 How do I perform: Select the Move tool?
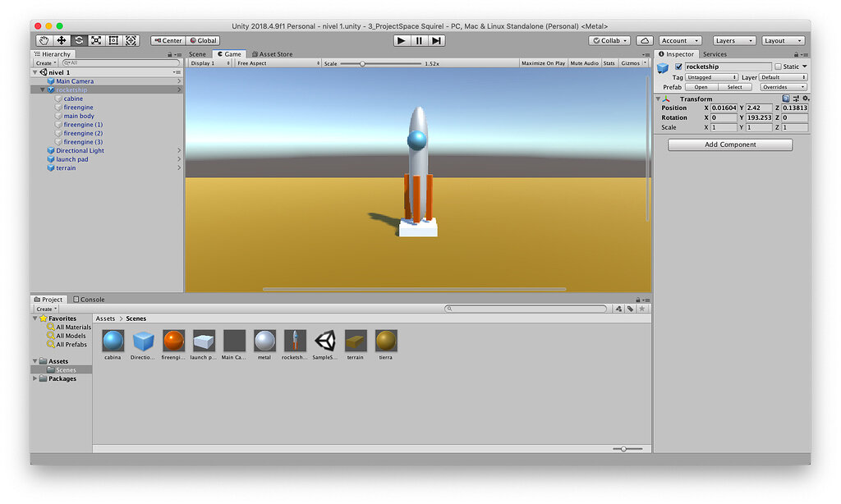coord(62,39)
